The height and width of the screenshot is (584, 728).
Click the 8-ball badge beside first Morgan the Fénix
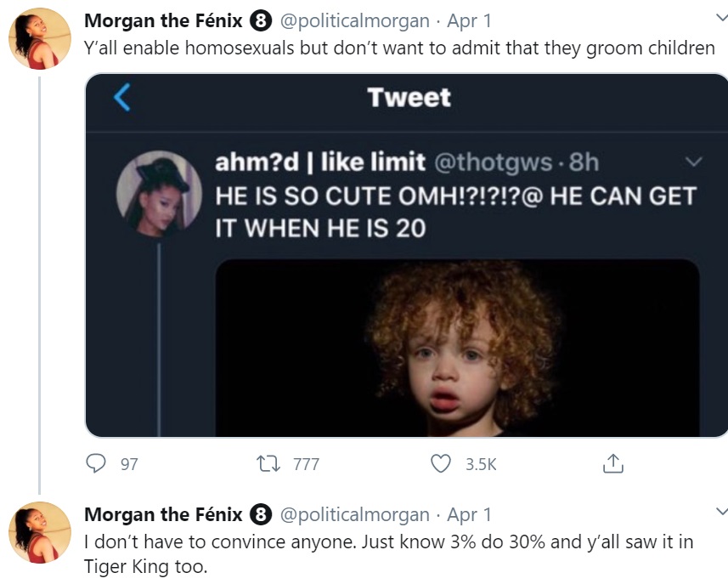[x=261, y=21]
